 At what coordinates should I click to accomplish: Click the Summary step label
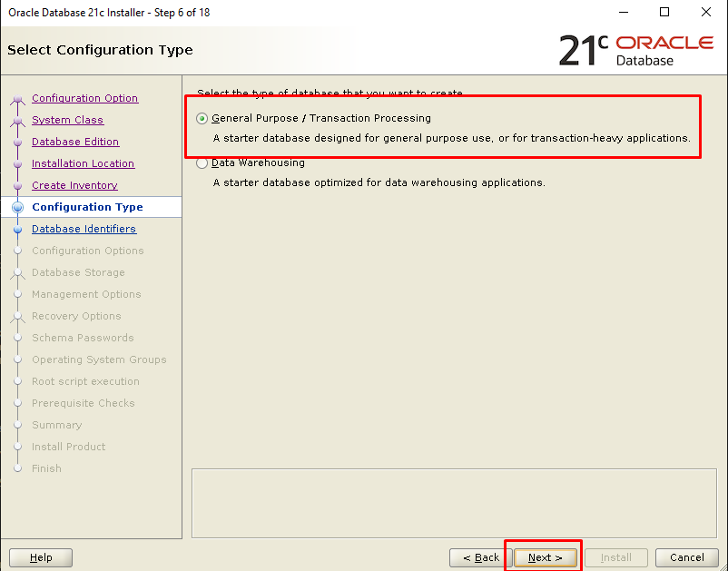[x=56, y=425]
